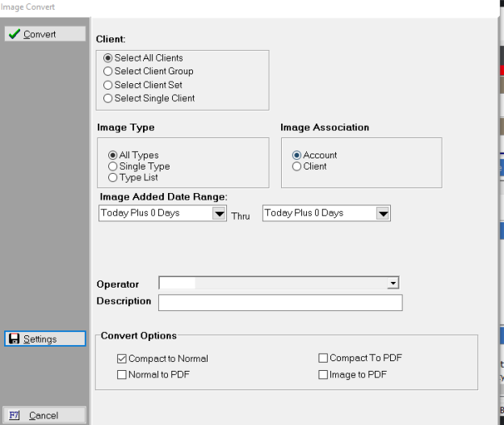Click the Convert button with green checkmark
Screen dimensions: 504x425
pyautogui.click(x=44, y=34)
